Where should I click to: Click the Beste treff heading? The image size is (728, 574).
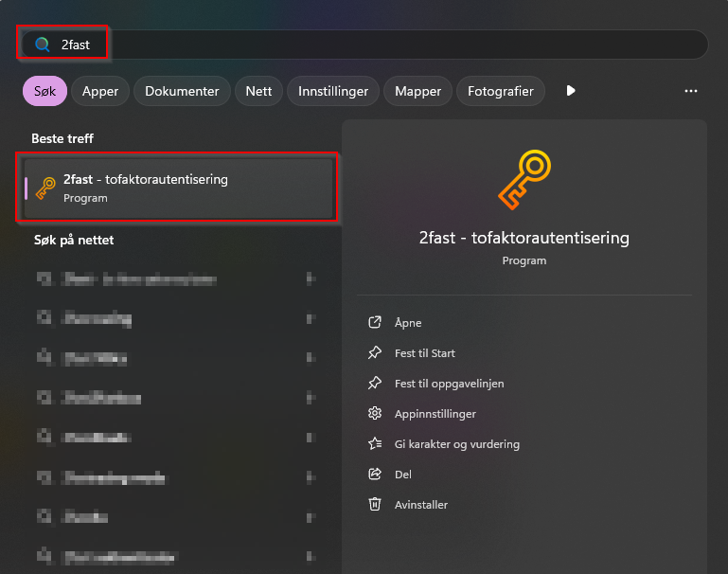(62, 138)
